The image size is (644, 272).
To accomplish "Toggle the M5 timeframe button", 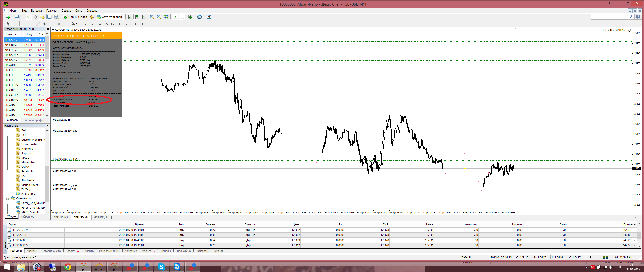I will coord(92,24).
